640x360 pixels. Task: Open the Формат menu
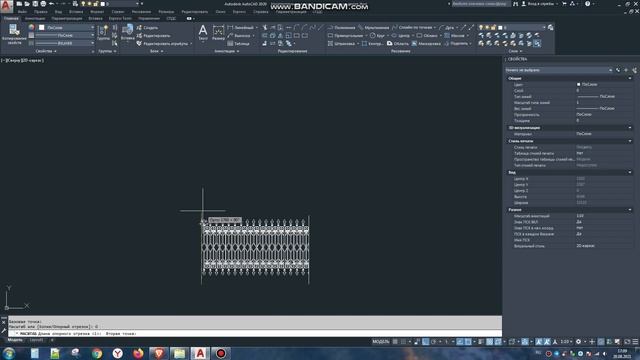click(97, 12)
